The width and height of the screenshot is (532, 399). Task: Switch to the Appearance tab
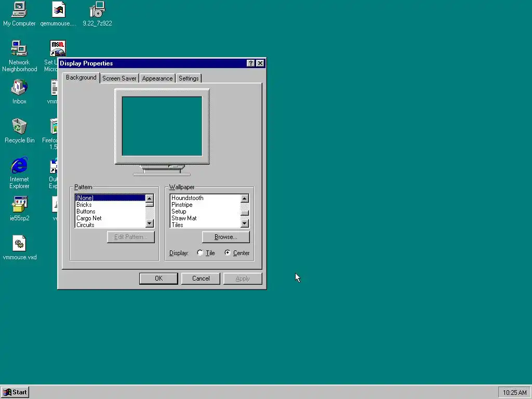coord(157,78)
